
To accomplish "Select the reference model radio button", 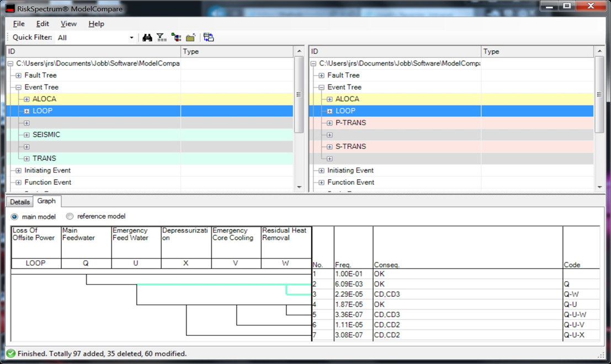I will tap(70, 217).
